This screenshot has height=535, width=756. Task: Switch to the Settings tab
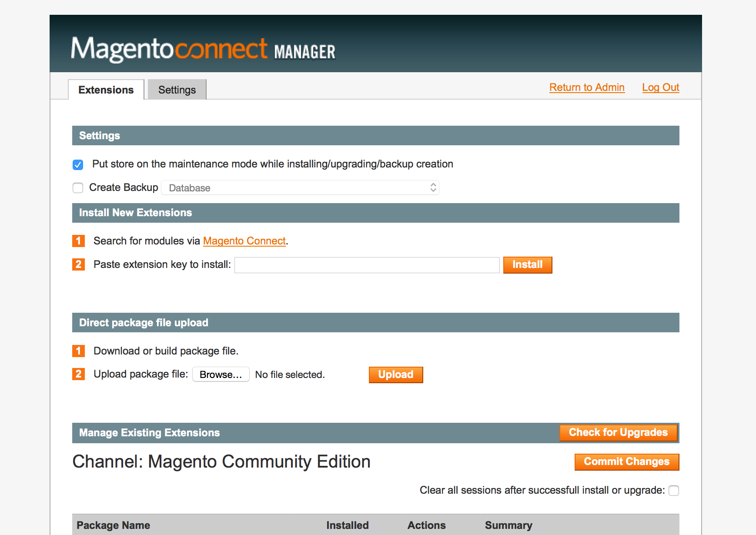(x=177, y=90)
